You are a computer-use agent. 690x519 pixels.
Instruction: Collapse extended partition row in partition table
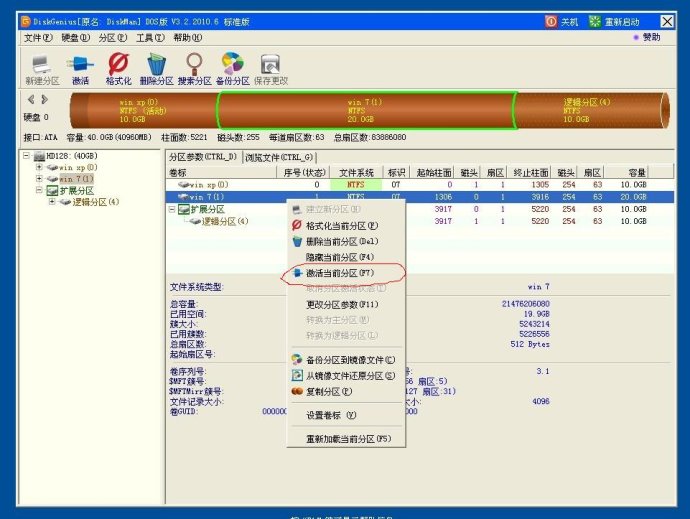172,210
